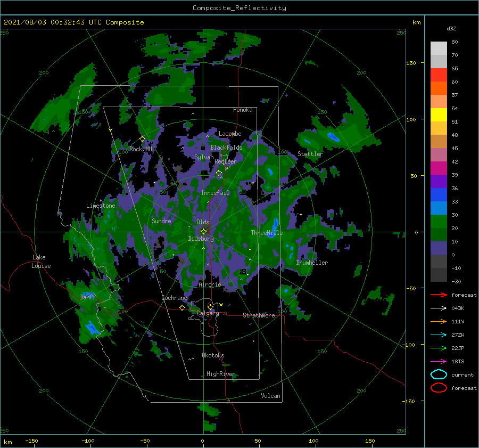Select the Airdrie label

pos(210,284)
